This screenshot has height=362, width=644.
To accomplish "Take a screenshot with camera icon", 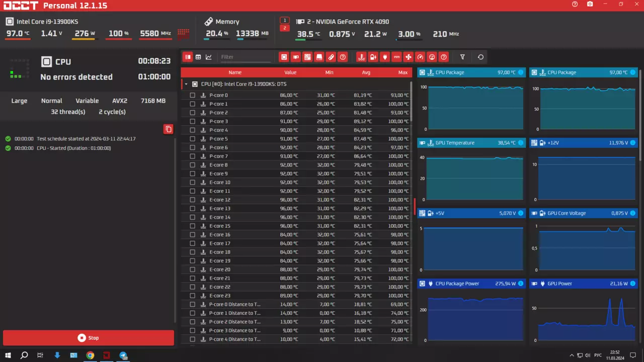I will click(590, 5).
